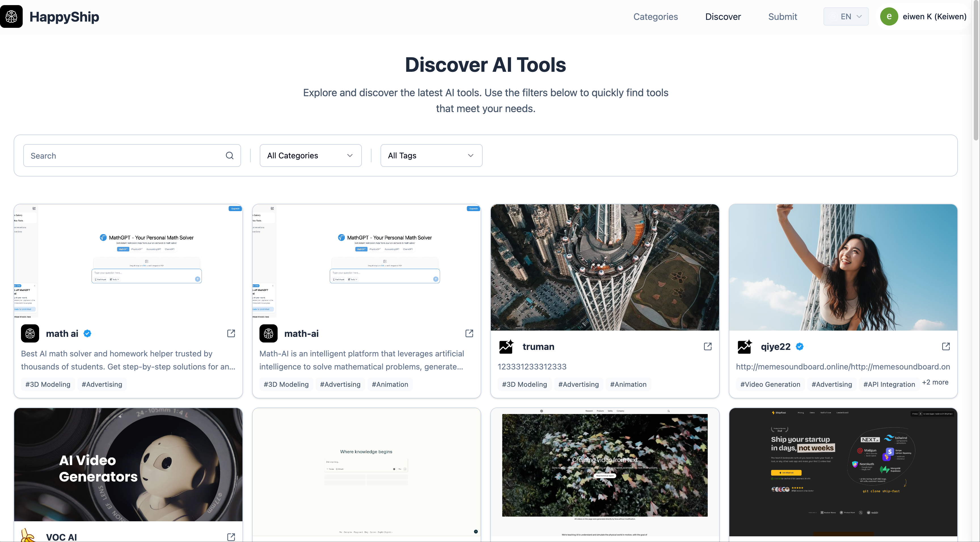Open external link icon on math-ai card
This screenshot has width=980, height=542.
click(x=469, y=333)
